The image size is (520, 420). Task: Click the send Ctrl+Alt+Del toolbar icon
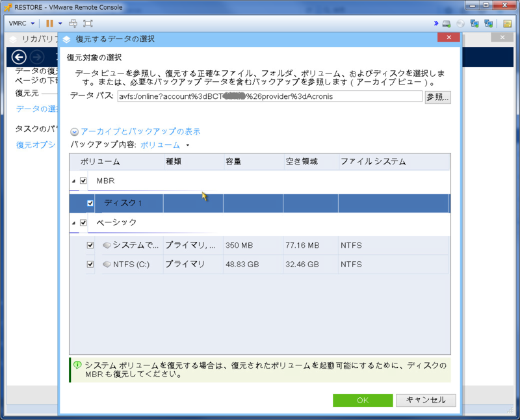73,23
